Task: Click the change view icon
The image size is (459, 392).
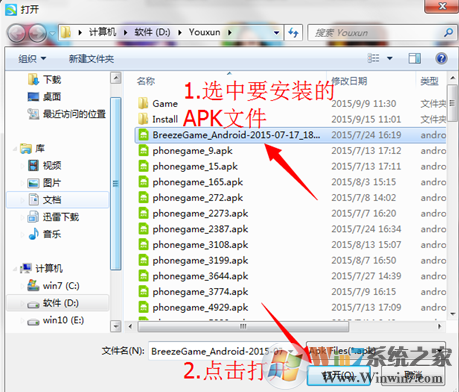Action: 373,59
